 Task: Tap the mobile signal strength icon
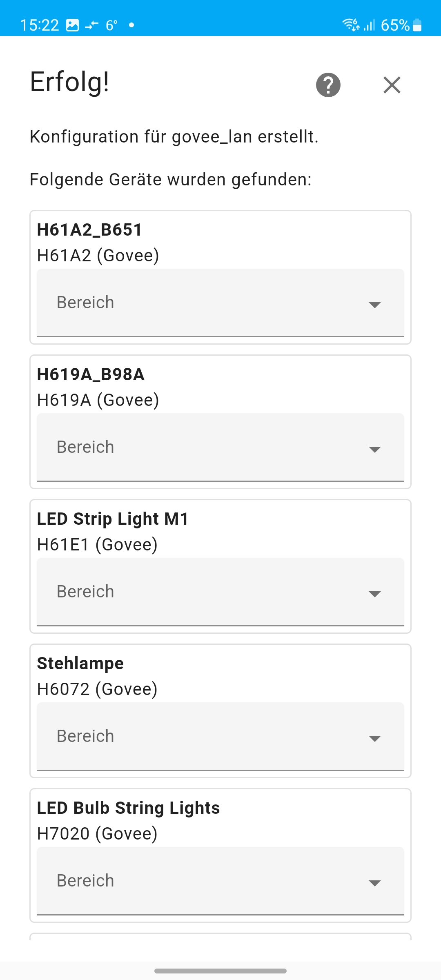(x=370, y=25)
